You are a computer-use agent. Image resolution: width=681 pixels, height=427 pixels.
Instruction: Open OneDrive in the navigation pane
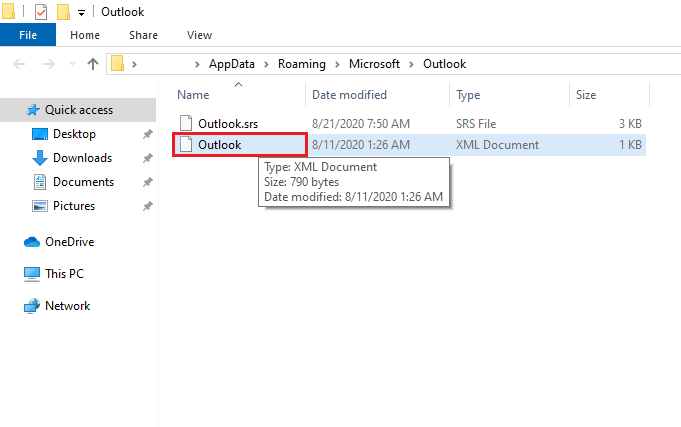[x=69, y=242]
